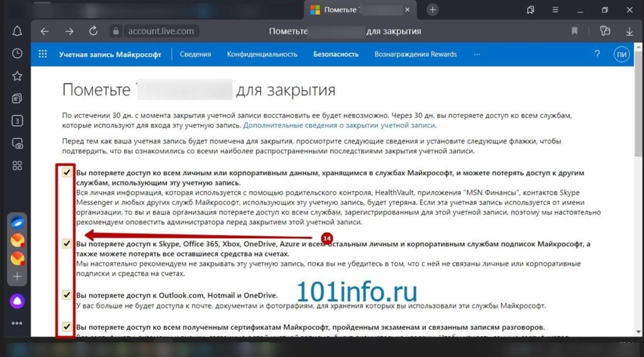Open the Вознаграждения Rewards tab
This screenshot has width=644, height=357.
(x=416, y=54)
